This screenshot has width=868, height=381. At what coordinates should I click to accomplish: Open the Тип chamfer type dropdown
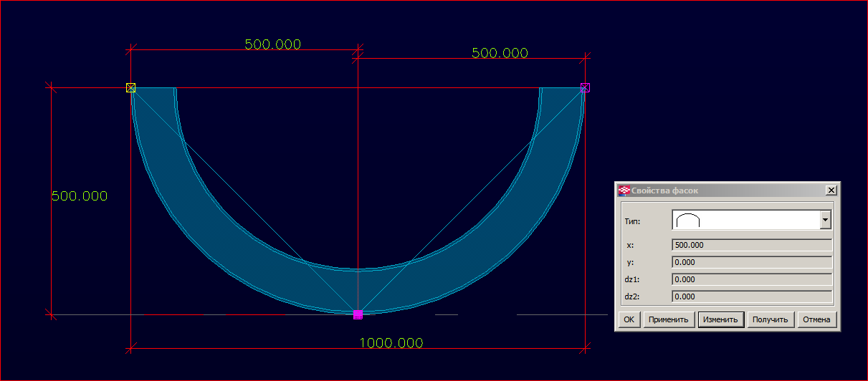click(825, 220)
